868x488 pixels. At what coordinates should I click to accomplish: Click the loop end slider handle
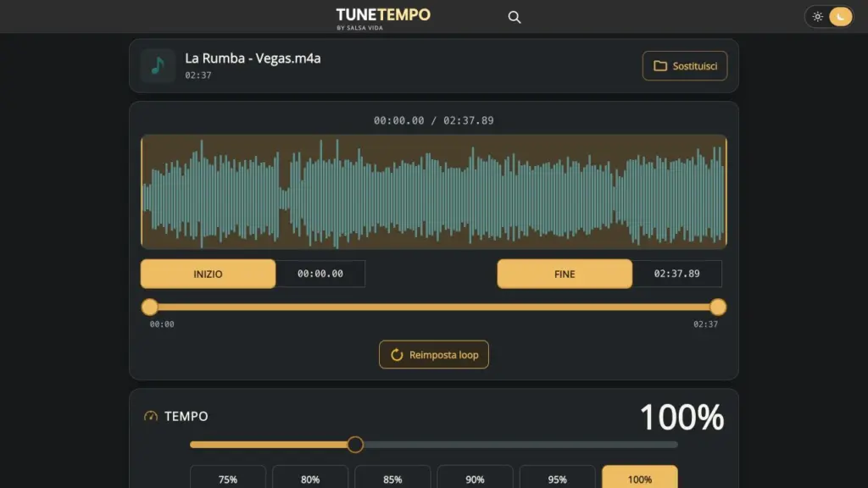click(718, 307)
